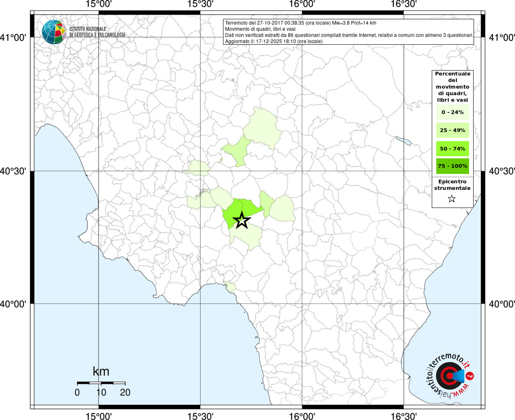Click the bottom axis label 16°30'
This screenshot has height=420, width=515.
point(403,416)
